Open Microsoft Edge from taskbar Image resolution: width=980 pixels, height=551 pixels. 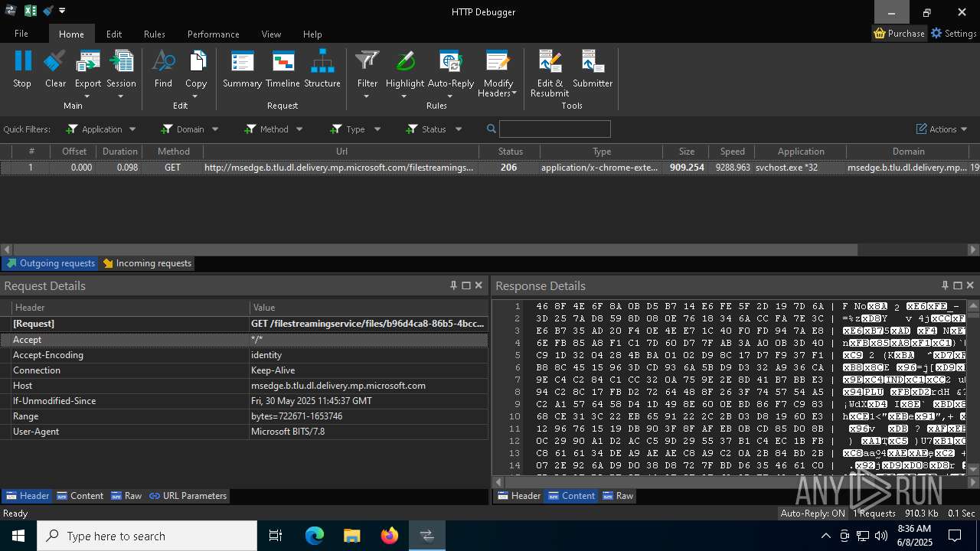[315, 536]
